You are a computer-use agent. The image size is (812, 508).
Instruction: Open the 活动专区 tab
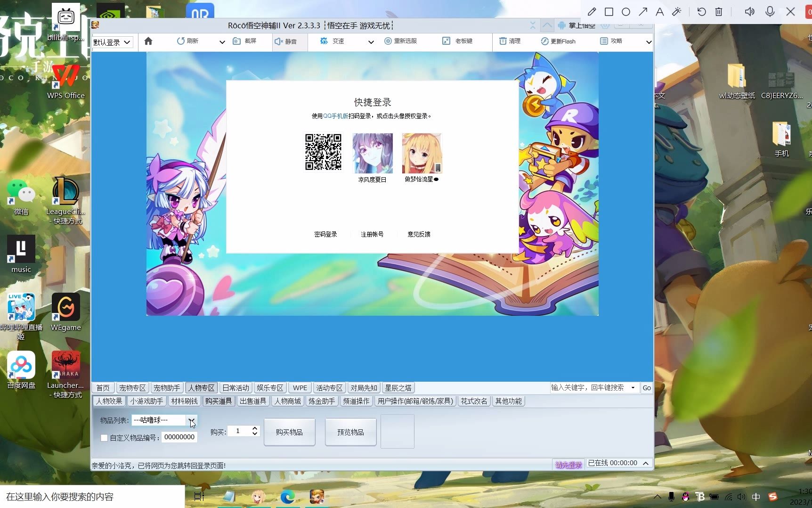tap(329, 388)
